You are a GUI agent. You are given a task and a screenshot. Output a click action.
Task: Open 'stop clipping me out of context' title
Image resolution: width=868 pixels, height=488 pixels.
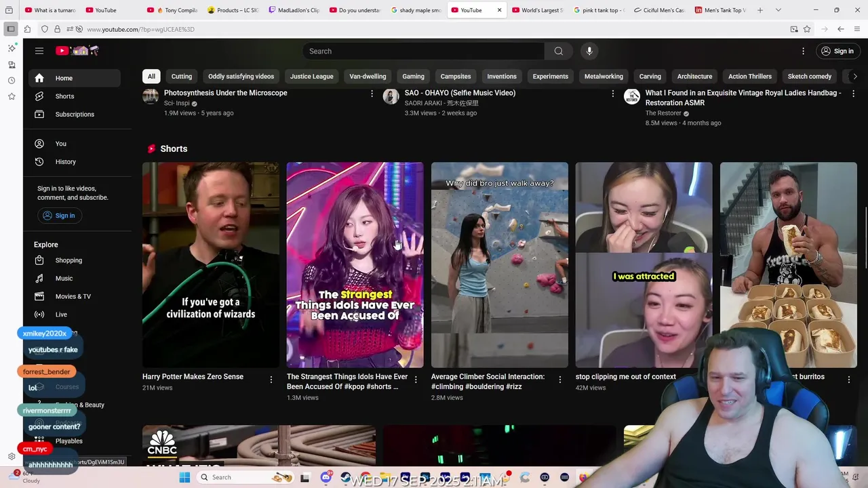click(625, 377)
